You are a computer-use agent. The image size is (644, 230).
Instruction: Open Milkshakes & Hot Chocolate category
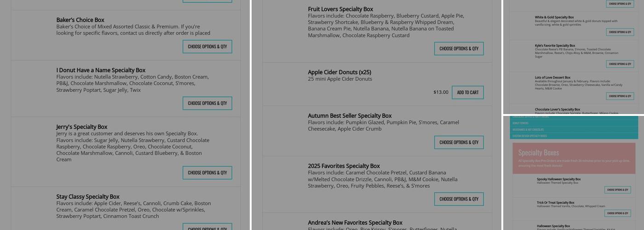tap(528, 130)
